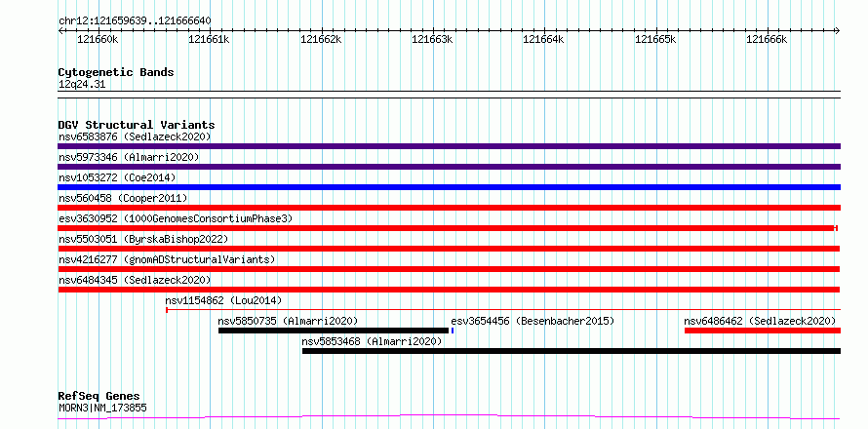Viewport: 868px width, 429px height.
Task: Click the chr12:121659639..121666640 coordinate text
Action: click(135, 21)
